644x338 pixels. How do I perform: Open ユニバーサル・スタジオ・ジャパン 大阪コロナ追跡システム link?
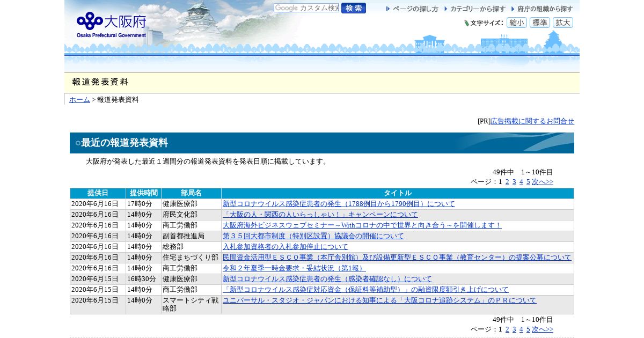(379, 300)
